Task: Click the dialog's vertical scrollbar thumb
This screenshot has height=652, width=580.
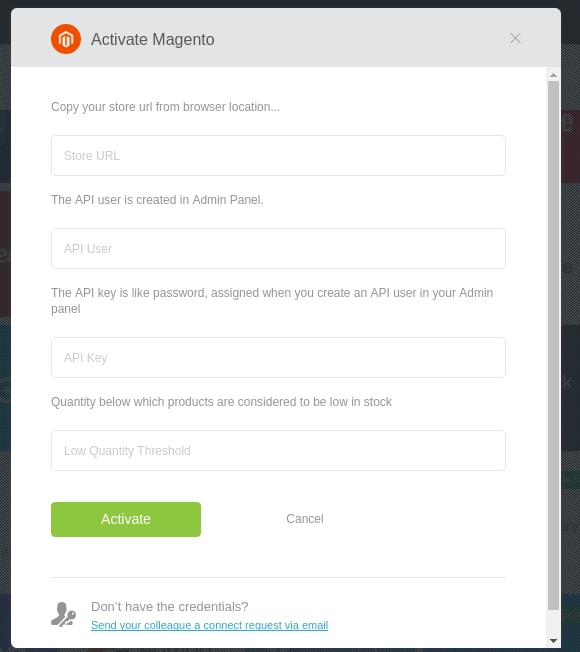Action: click(x=553, y=345)
